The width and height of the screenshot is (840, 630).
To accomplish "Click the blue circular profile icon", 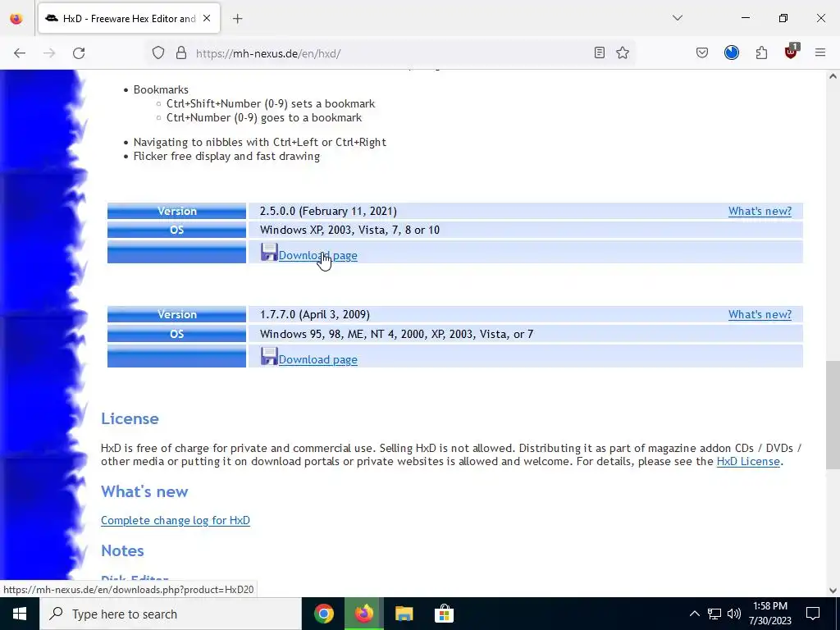I will pyautogui.click(x=732, y=52).
